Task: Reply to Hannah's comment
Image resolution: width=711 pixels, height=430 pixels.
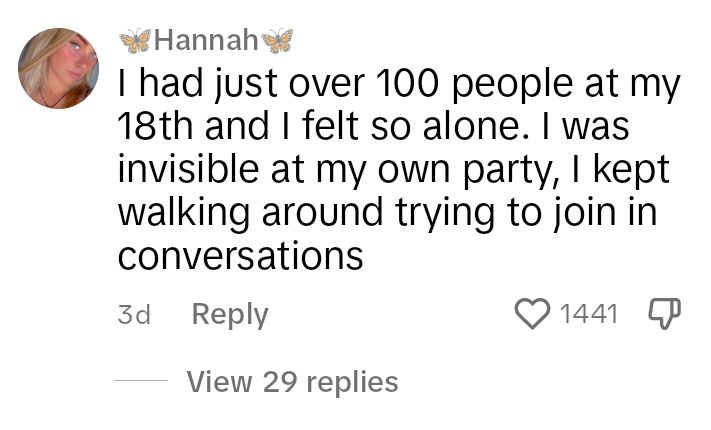Action: coord(230,315)
